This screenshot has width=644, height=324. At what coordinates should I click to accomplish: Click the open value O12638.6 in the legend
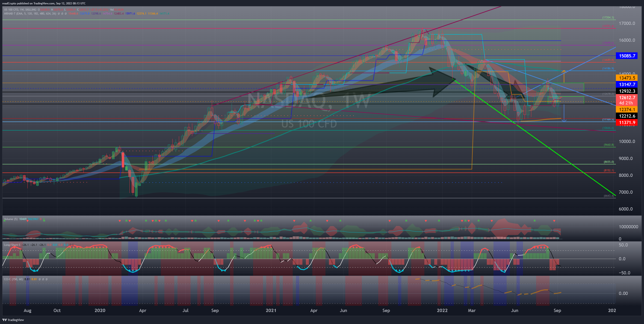click(x=44, y=10)
